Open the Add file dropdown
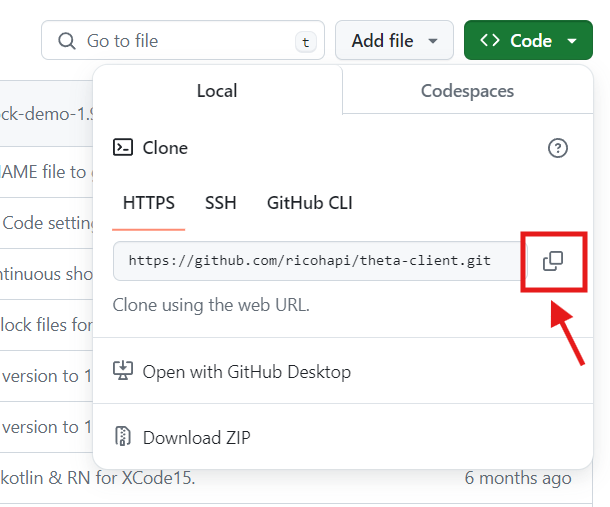The height and width of the screenshot is (507, 610). (394, 40)
